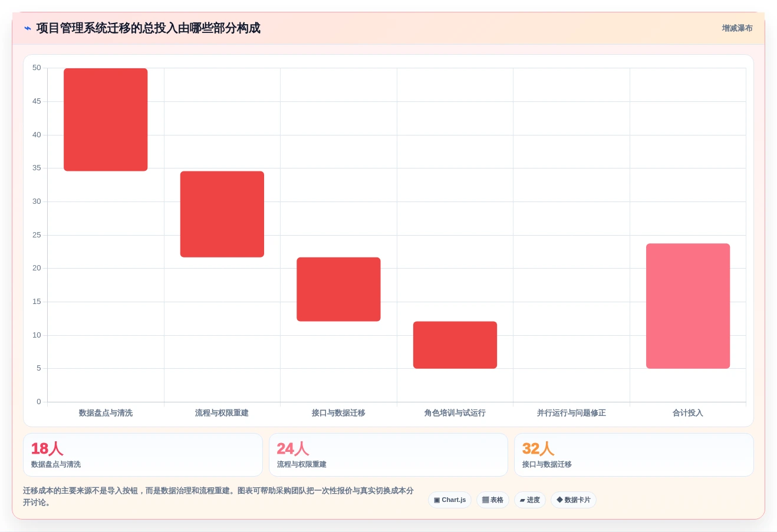Click the footer note starting 迁移成本的主要来源
777x532 pixels.
click(x=218, y=497)
